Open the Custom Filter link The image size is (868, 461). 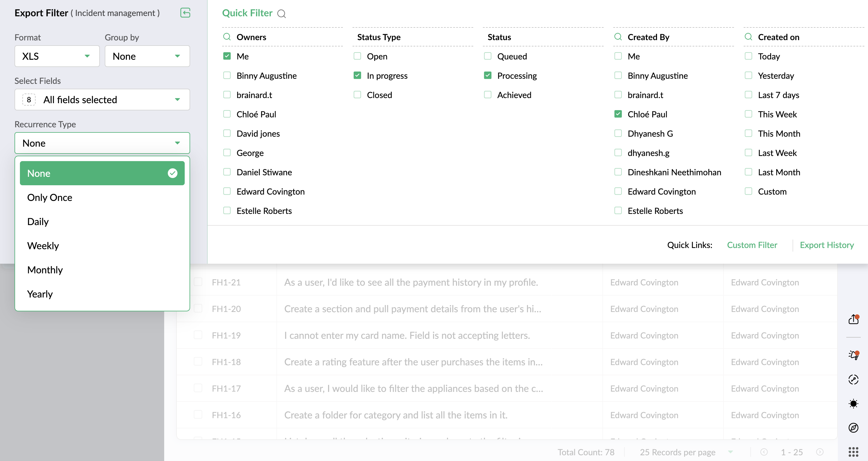(752, 245)
